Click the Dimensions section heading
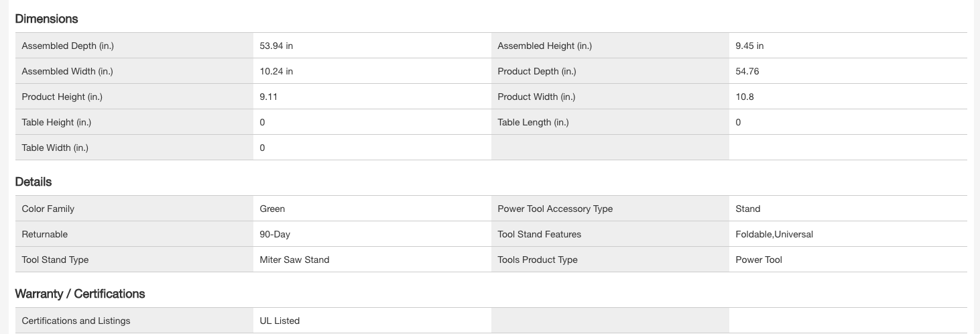Viewport: 980px width, 334px height. [46, 19]
